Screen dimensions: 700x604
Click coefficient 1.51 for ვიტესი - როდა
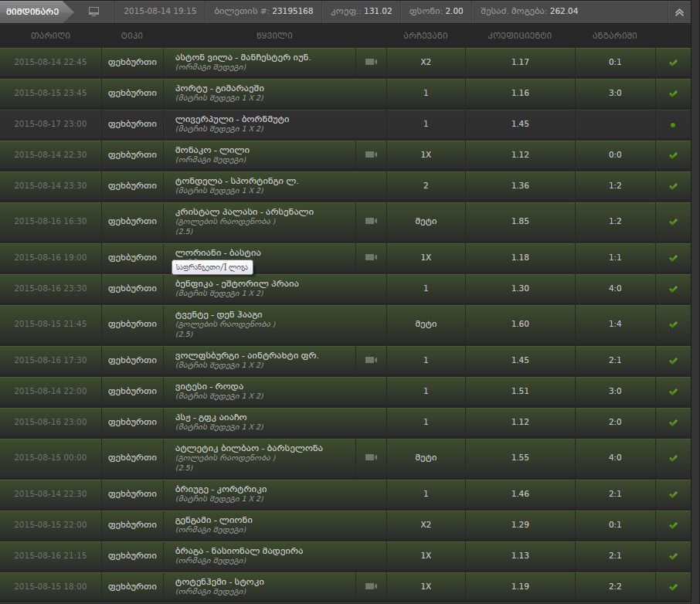(x=520, y=391)
